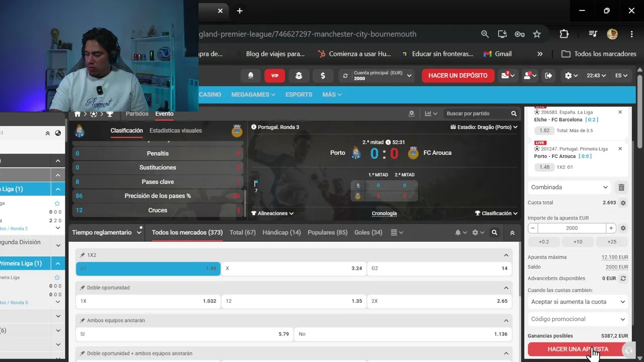The height and width of the screenshot is (362, 644).
Task: Remove the Elche - FC Barcelona bet
Action: coord(620,112)
